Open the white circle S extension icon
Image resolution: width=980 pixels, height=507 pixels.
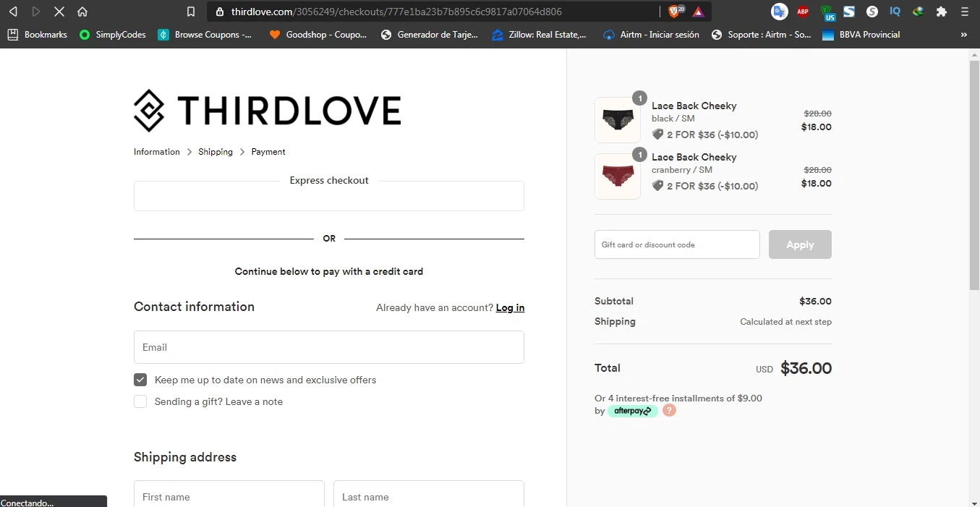872,12
